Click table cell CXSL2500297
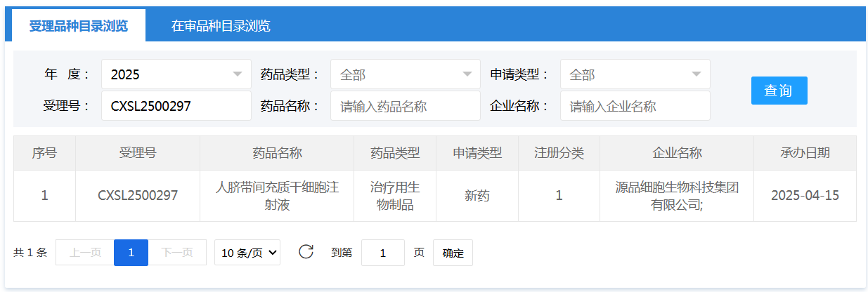Viewport: 868px width, 292px height. (138, 196)
